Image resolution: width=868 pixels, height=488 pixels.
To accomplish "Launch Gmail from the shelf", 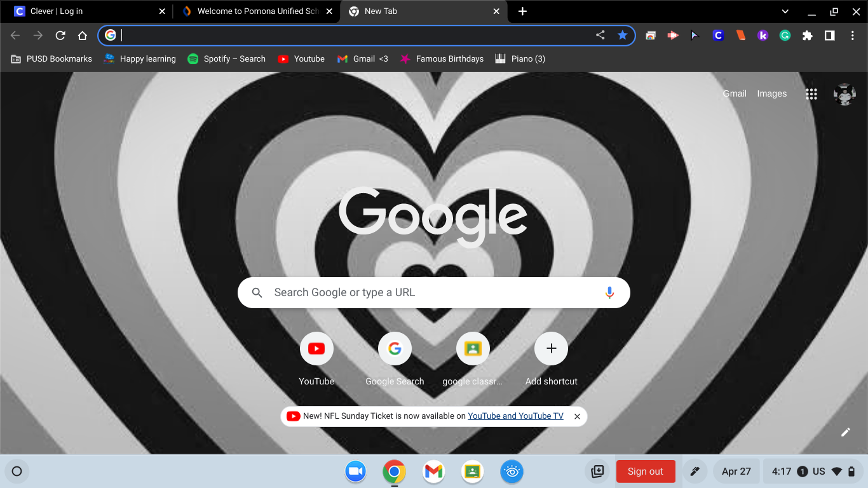I will 433,471.
